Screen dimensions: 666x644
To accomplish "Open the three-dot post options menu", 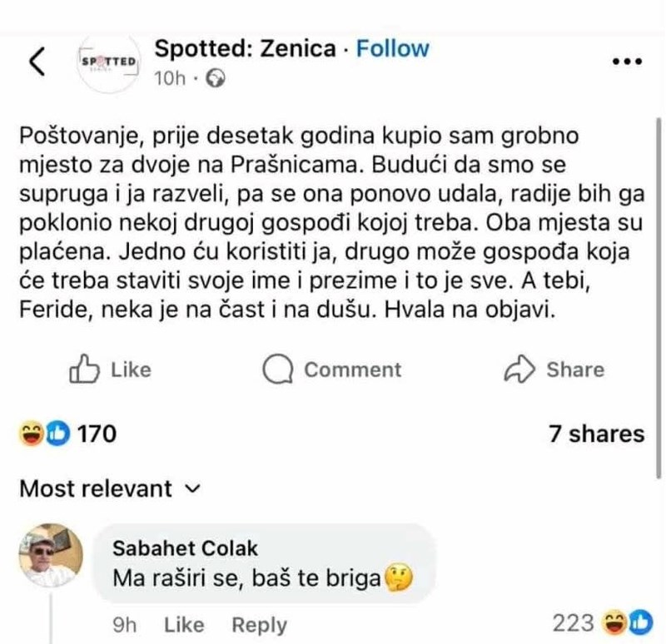I will [x=626, y=62].
